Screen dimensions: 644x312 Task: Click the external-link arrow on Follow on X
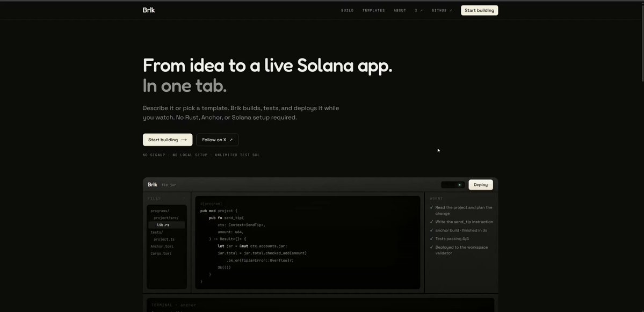tap(231, 140)
